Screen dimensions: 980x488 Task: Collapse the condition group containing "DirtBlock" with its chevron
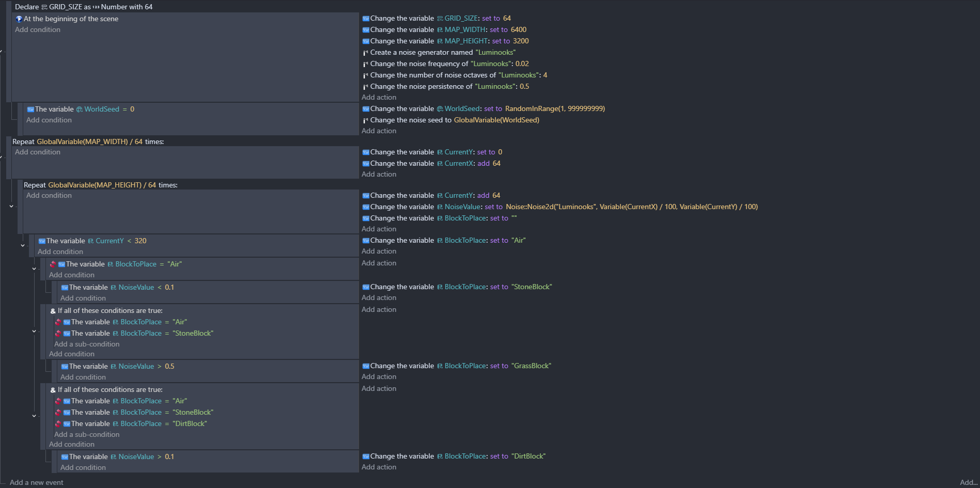click(34, 416)
